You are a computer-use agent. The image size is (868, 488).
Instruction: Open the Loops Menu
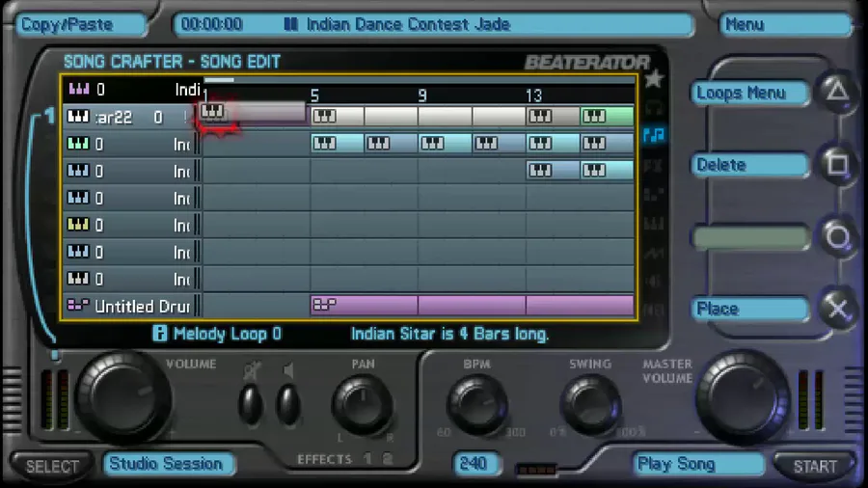[x=749, y=93]
